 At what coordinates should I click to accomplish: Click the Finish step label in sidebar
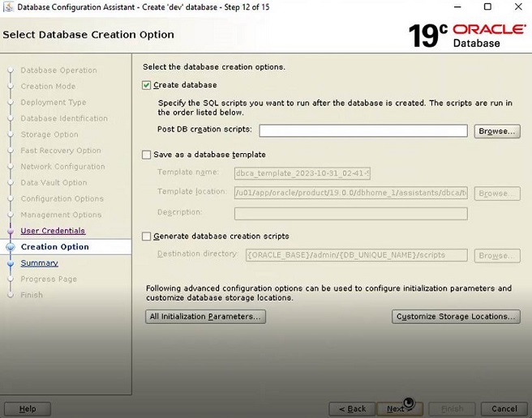(x=32, y=295)
